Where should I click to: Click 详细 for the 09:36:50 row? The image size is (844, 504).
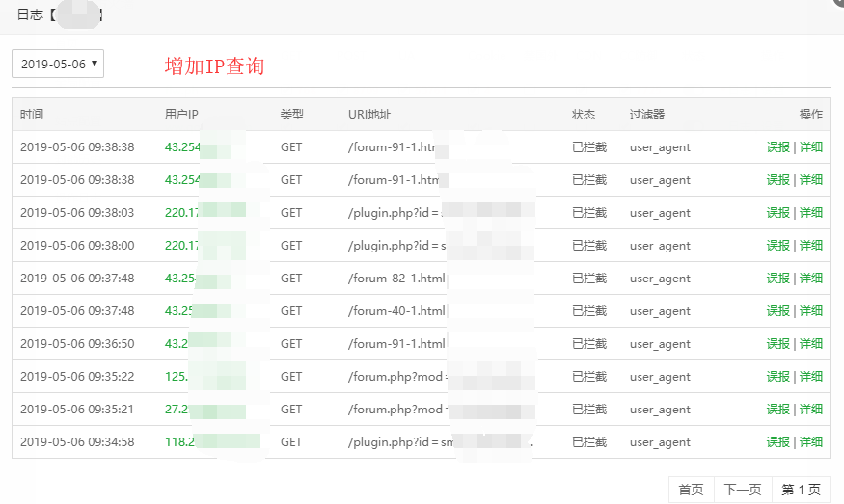[x=810, y=344]
